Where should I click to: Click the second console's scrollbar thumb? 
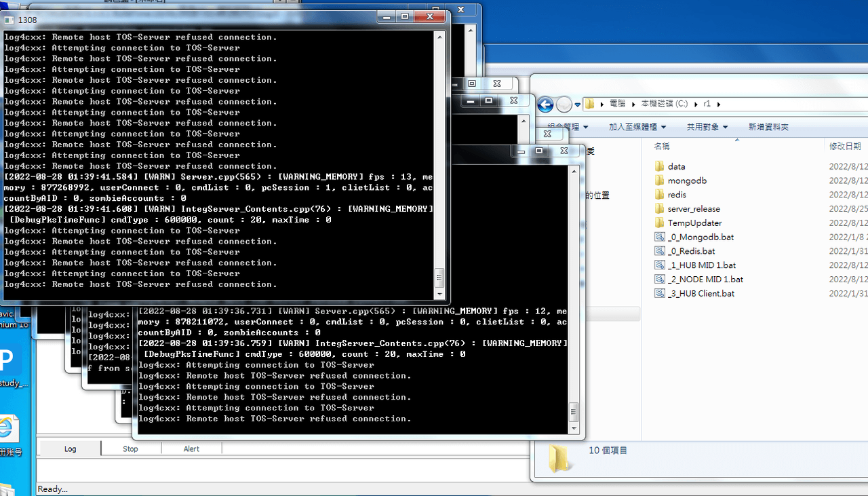coord(574,412)
